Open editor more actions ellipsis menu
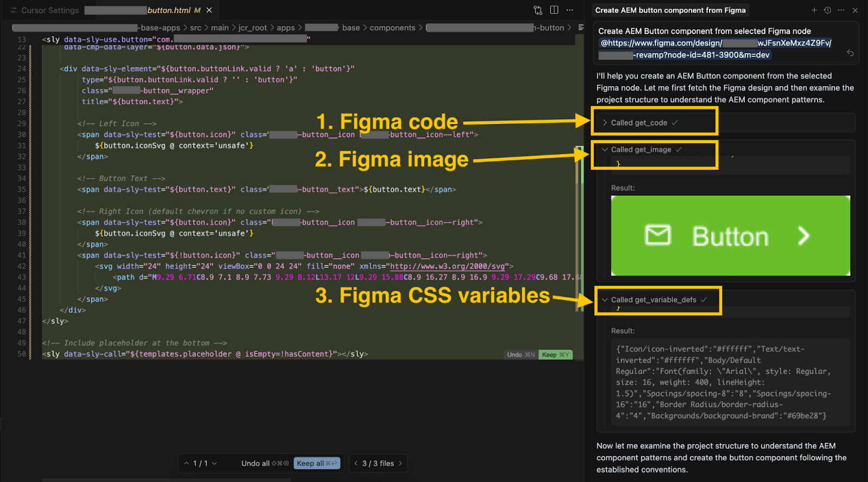 click(570, 10)
